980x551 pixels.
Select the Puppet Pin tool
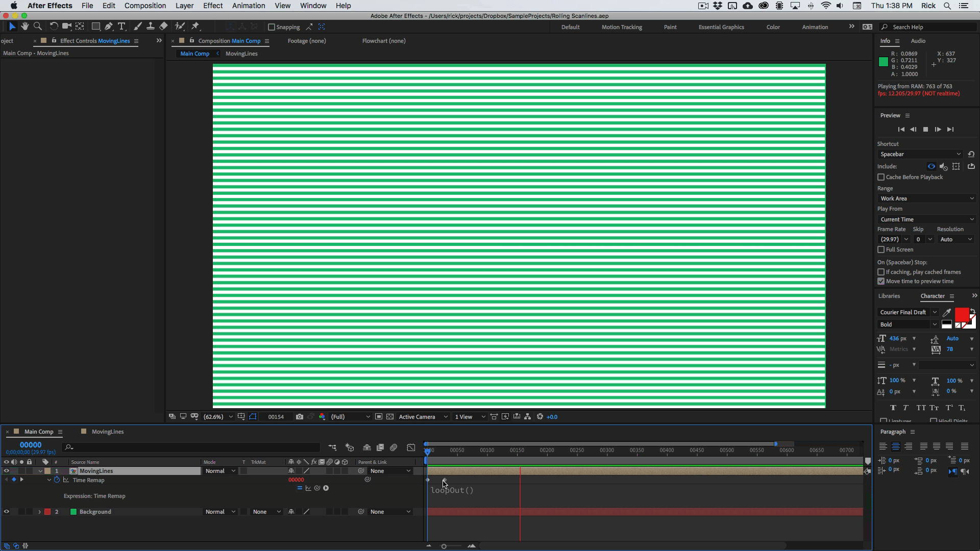(x=195, y=27)
